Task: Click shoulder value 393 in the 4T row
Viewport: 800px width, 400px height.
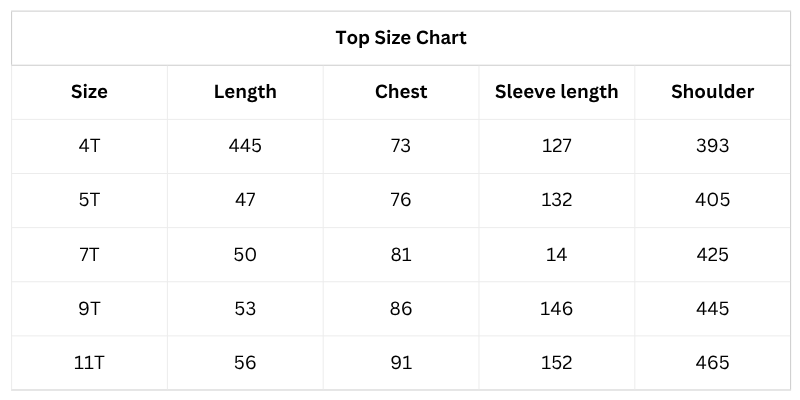Action: pyautogui.click(x=712, y=146)
